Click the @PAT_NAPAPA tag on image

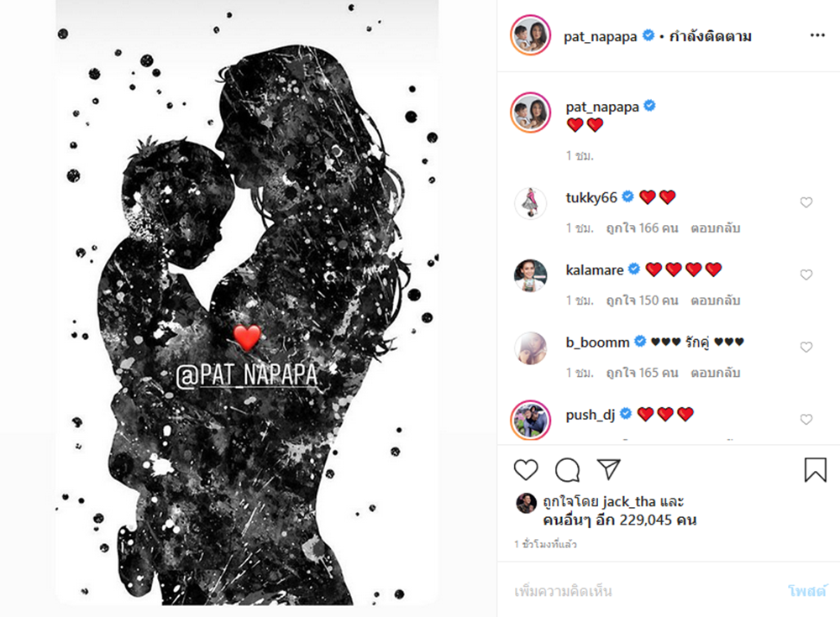247,375
